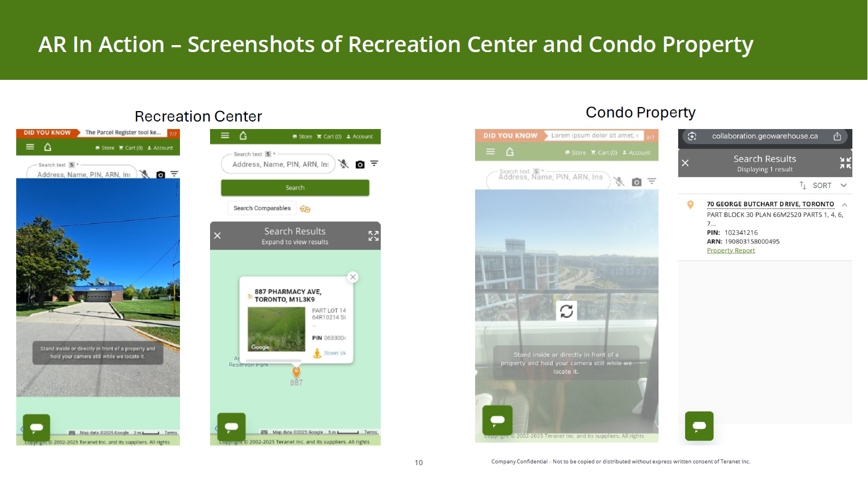Close the 887 Pharmacy Ave popup card

tap(352, 277)
